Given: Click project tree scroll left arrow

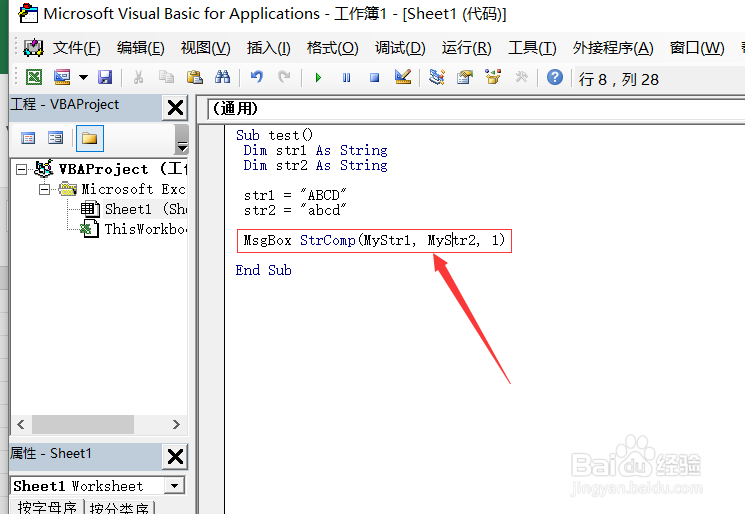Looking at the screenshot, I should click(x=21, y=424).
